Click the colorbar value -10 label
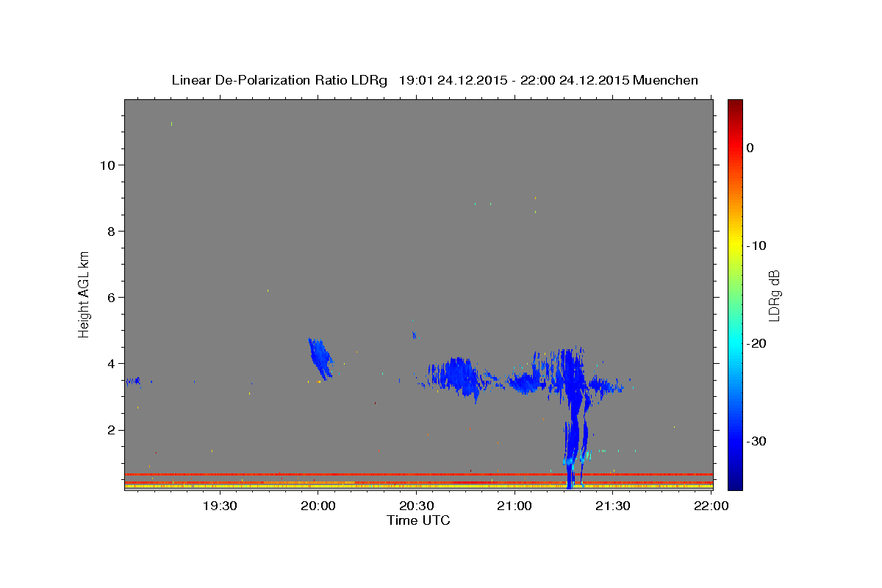882x588 pixels. click(757, 245)
